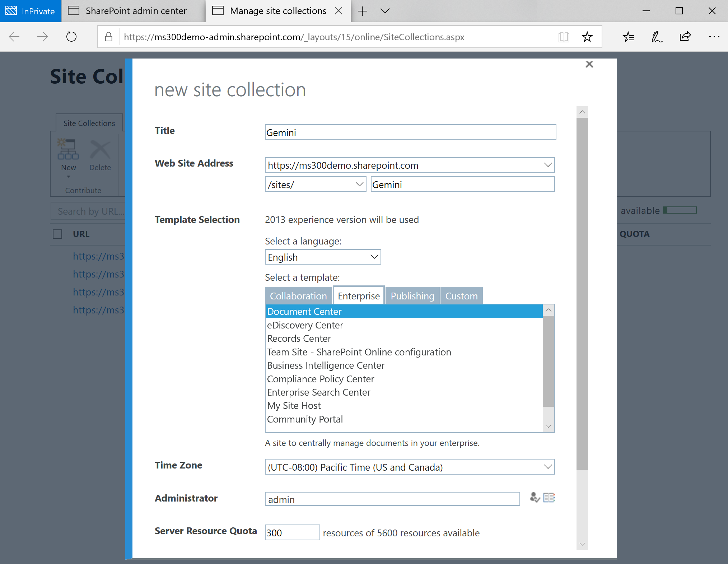The width and height of the screenshot is (728, 564).
Task: Switch to SharePoint admin center browser tab
Action: [136, 11]
